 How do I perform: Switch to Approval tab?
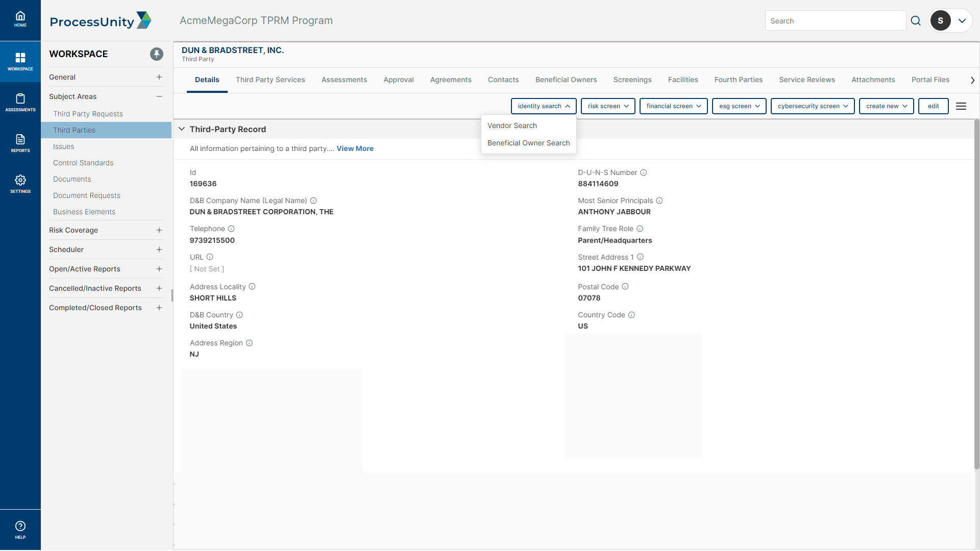[x=399, y=80]
